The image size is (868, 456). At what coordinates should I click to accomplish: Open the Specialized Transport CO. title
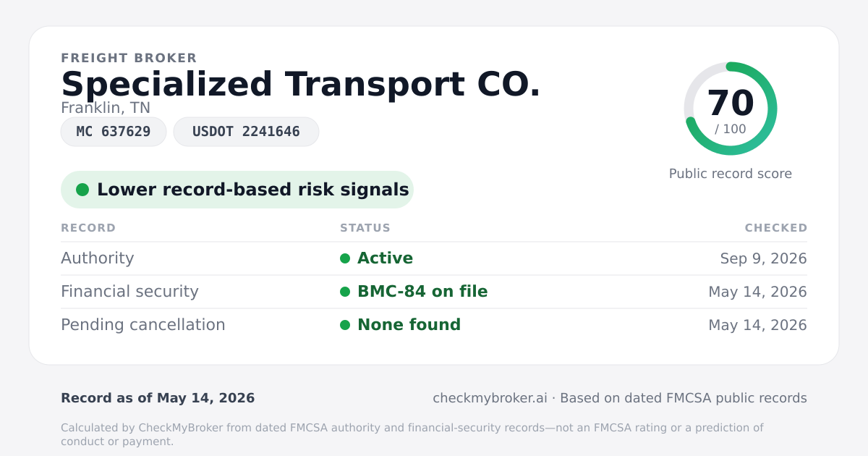coord(301,84)
